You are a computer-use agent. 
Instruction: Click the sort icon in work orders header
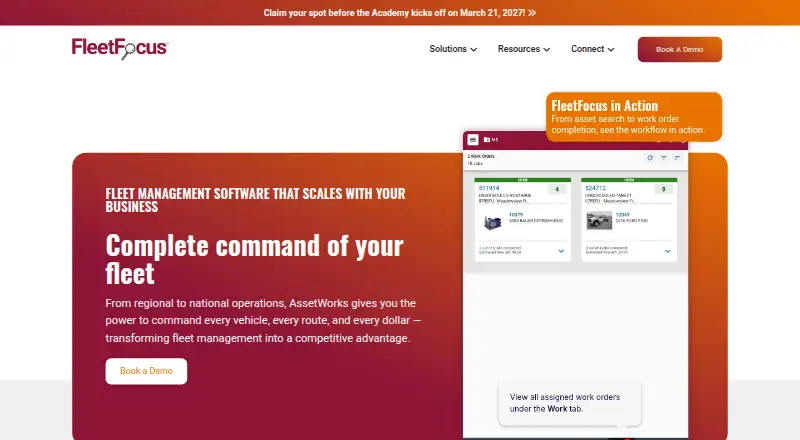677,158
